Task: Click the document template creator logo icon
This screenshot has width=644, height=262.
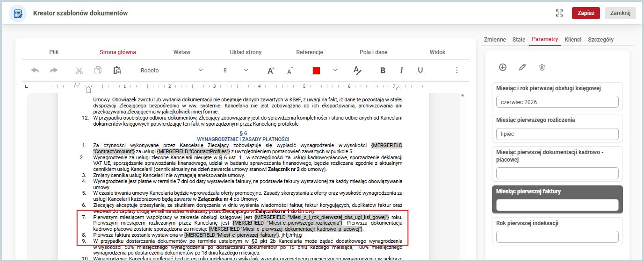Action: [18, 13]
